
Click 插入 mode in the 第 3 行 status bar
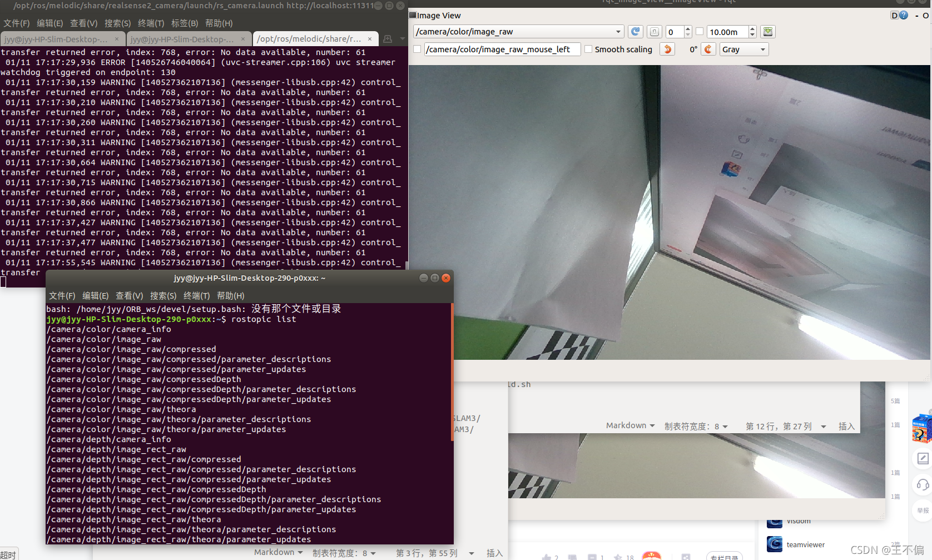pyautogui.click(x=494, y=553)
